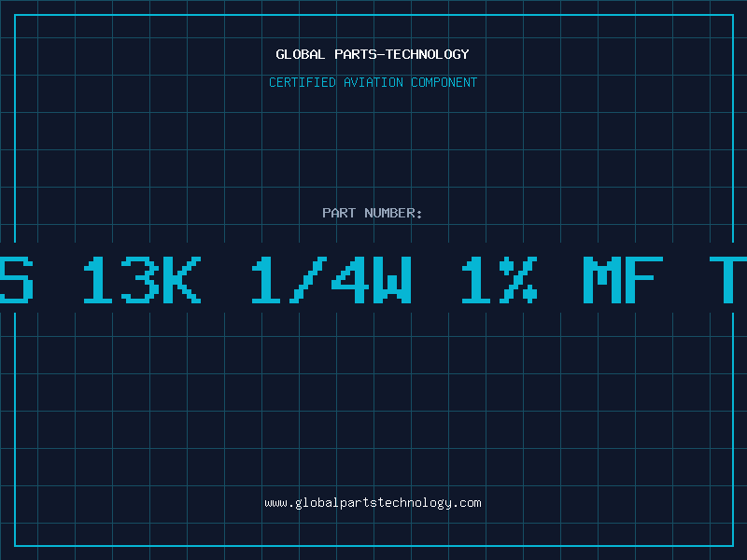Image resolution: width=747 pixels, height=560 pixels.
Task: Click the 1% text in the part number
Action: (x=500, y=279)
